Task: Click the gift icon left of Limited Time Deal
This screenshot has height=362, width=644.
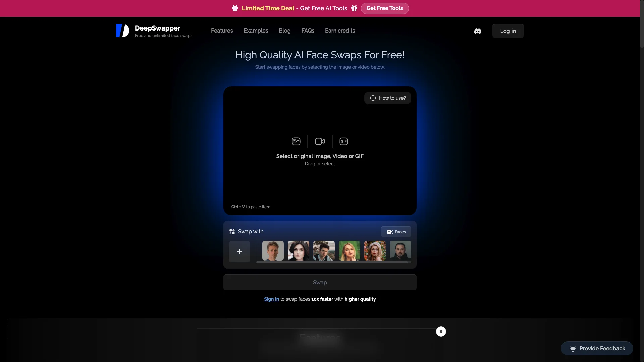Action: (235, 8)
